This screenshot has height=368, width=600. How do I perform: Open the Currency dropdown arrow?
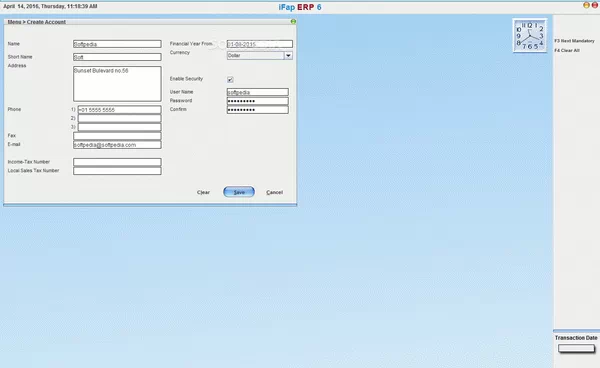point(288,55)
